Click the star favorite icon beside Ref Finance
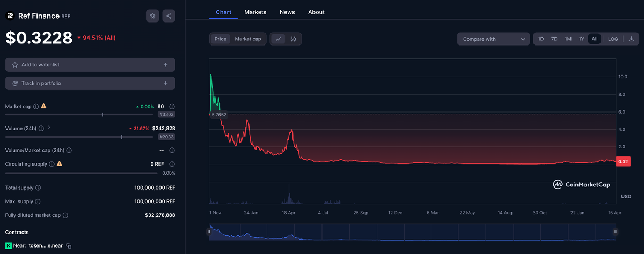This screenshot has height=254, width=644. click(152, 16)
